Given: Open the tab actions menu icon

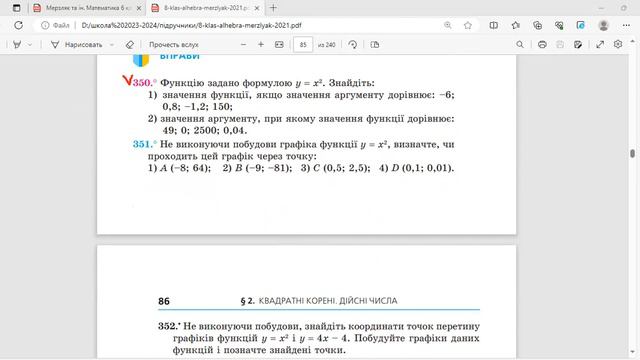Looking at the screenshot, I should click(x=16, y=8).
